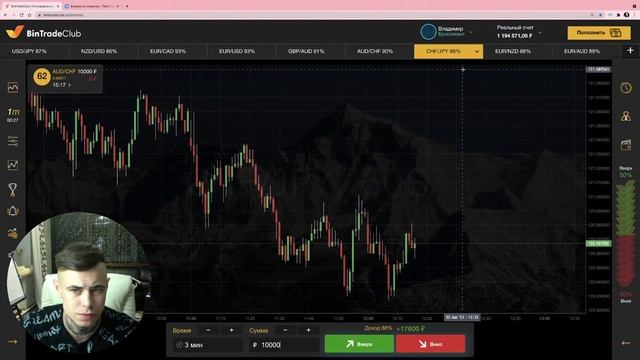This screenshot has width=640, height=360.
Task: Click the BinTradeClub logo
Action: [x=44, y=33]
